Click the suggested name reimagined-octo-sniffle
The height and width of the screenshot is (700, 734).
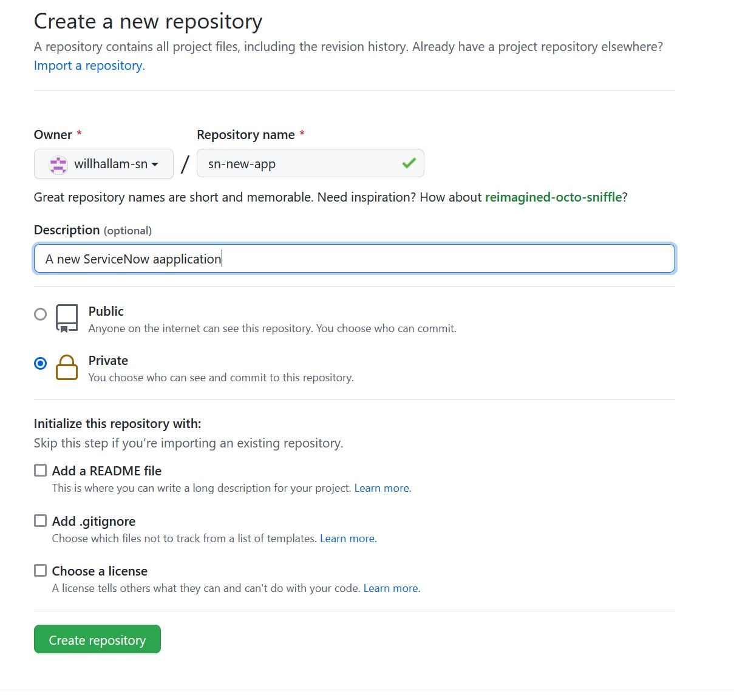pyautogui.click(x=552, y=197)
